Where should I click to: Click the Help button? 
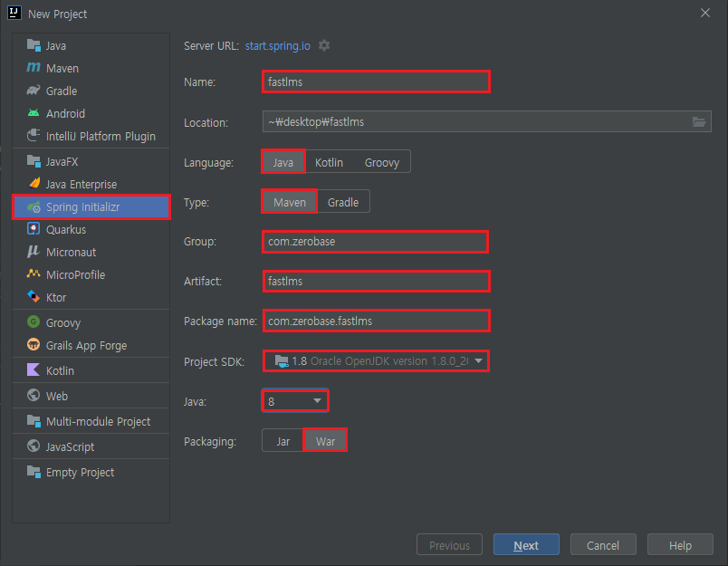[x=680, y=545]
